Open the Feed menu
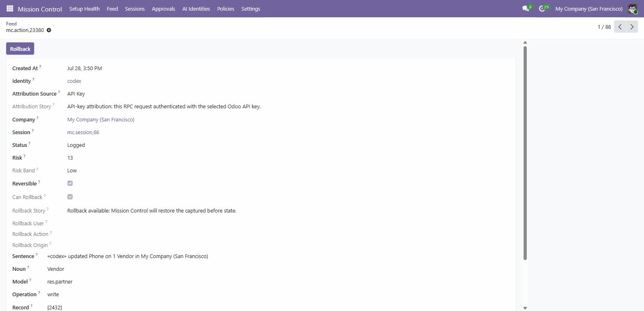Image resolution: width=644 pixels, height=311 pixels. (112, 9)
